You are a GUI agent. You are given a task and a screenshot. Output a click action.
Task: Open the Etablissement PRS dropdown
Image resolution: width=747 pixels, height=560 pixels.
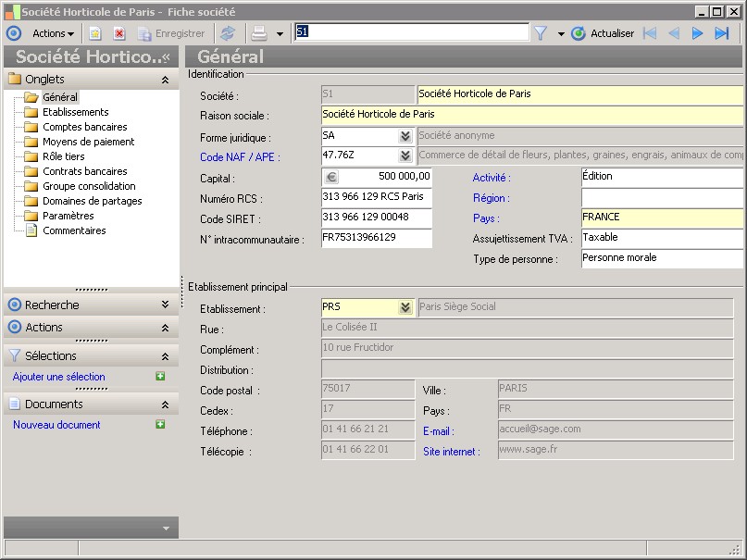click(405, 307)
